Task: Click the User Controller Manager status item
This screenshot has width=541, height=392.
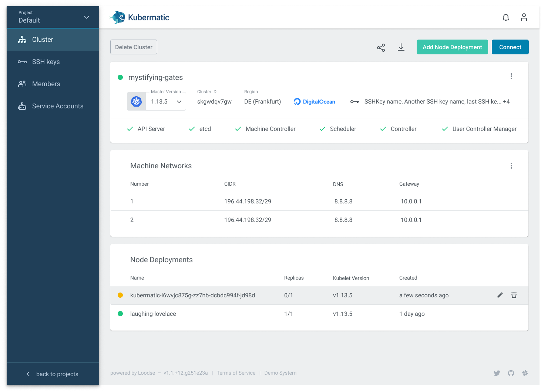Action: [479, 129]
